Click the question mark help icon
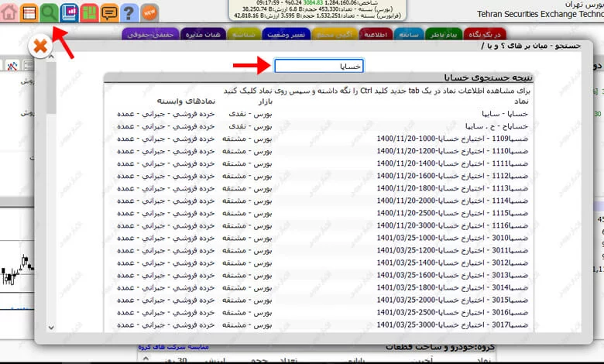 click(x=129, y=12)
